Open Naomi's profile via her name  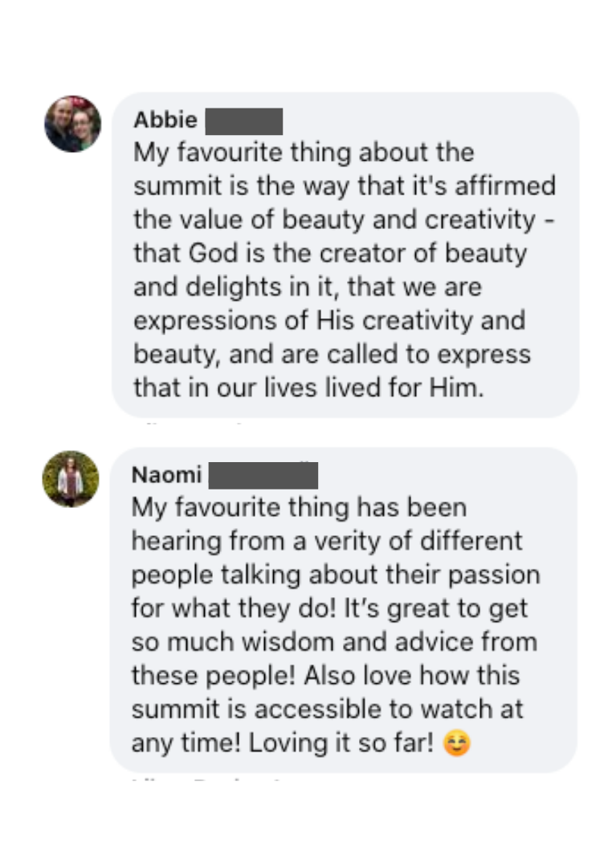click(x=166, y=475)
